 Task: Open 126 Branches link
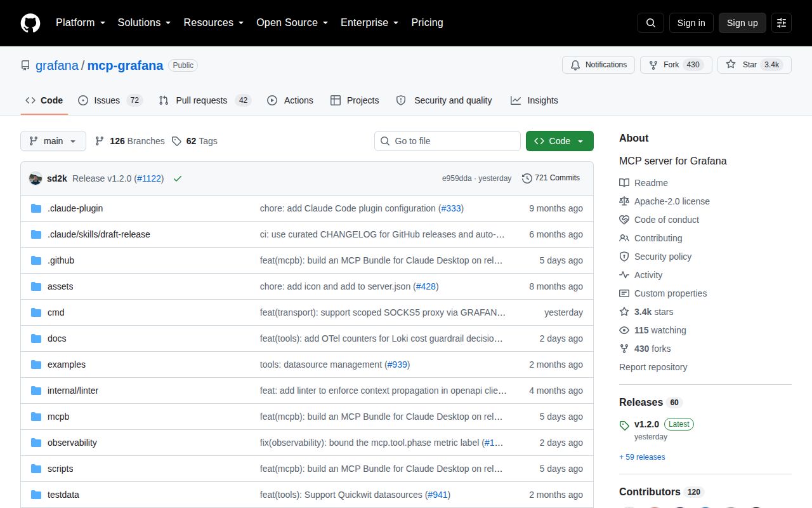pos(129,141)
